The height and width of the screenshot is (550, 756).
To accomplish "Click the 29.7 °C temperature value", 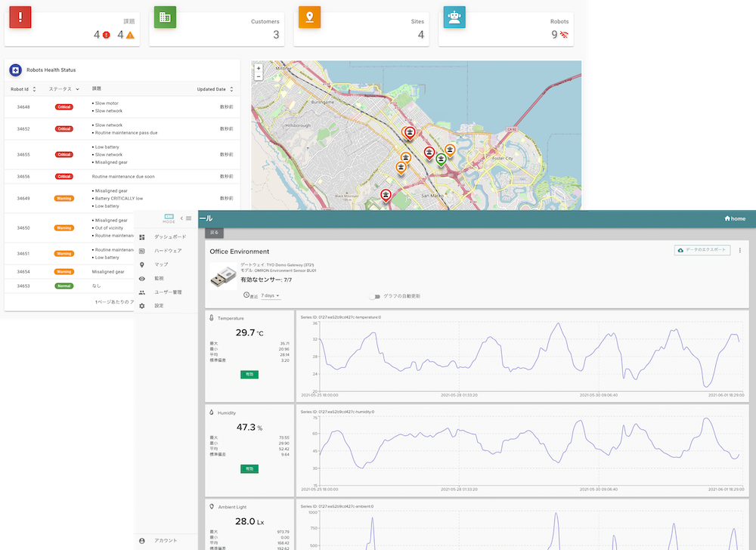I will (x=249, y=332).
